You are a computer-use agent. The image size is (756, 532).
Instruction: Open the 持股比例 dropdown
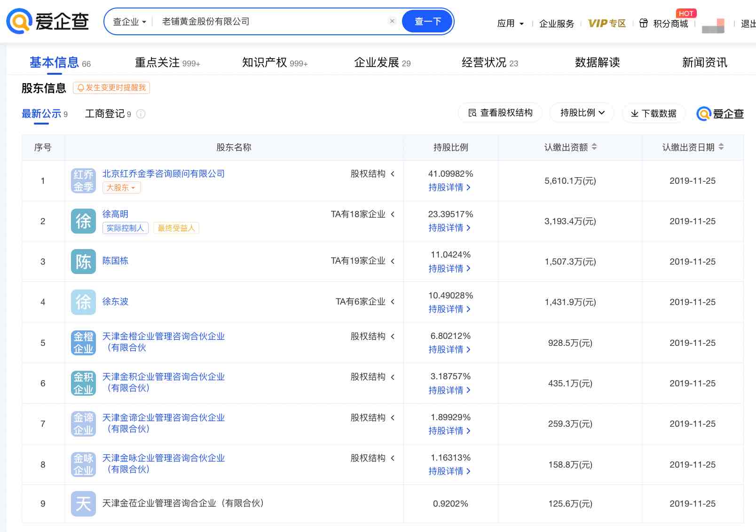[x=582, y=113]
